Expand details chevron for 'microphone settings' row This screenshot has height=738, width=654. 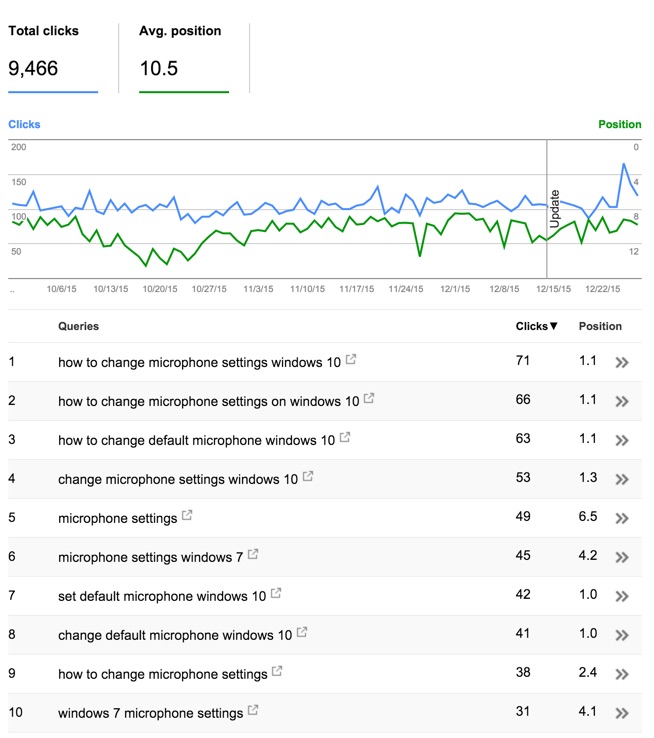tap(622, 519)
